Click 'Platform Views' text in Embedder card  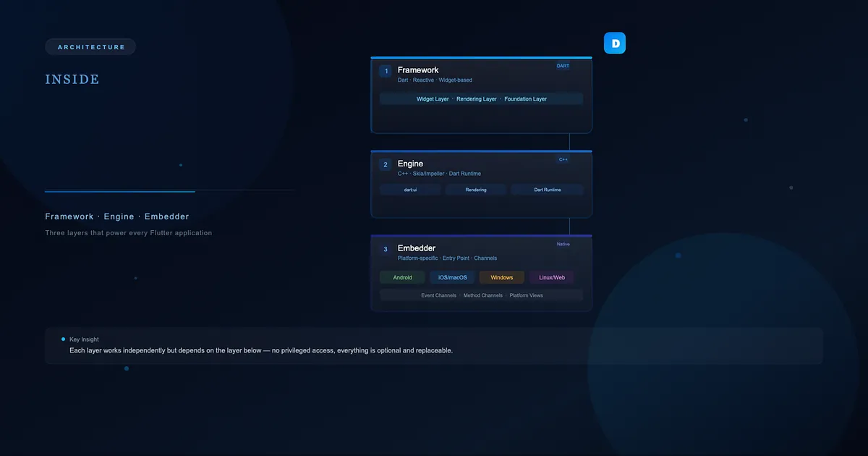527,295
